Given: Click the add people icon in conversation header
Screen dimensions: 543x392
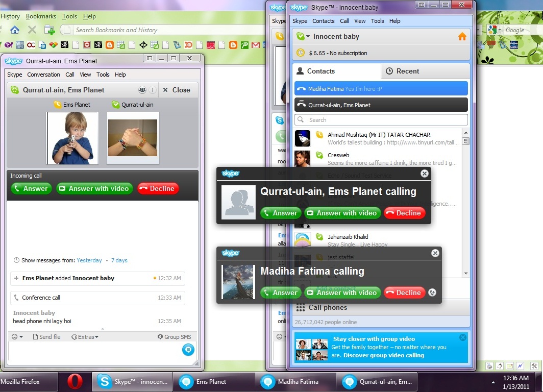Looking at the screenshot, I should 142,90.
